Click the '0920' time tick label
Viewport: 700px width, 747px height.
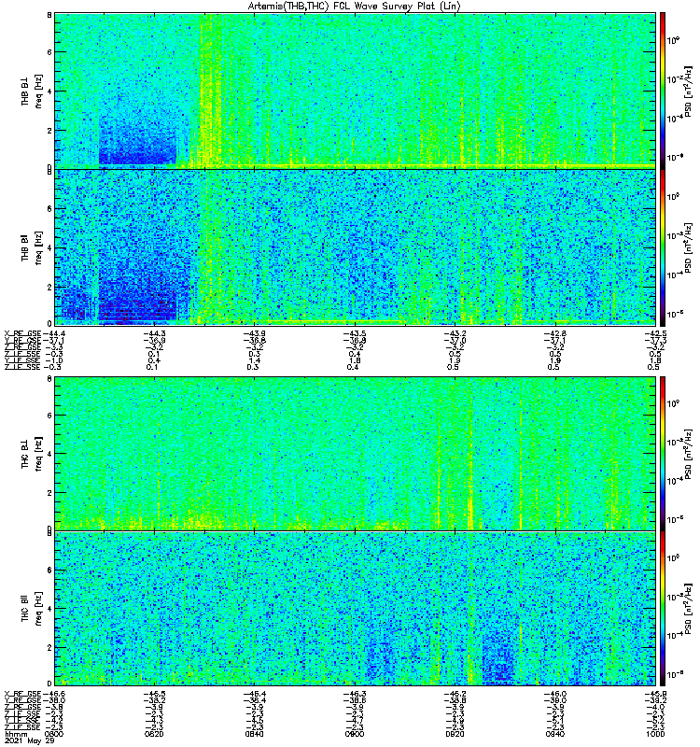click(x=455, y=734)
